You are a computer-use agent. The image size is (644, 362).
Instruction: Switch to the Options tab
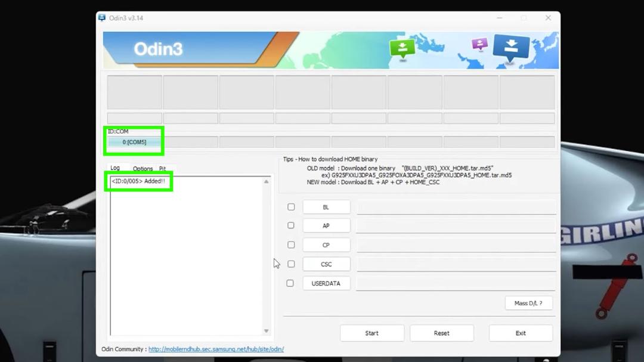pyautogui.click(x=143, y=168)
